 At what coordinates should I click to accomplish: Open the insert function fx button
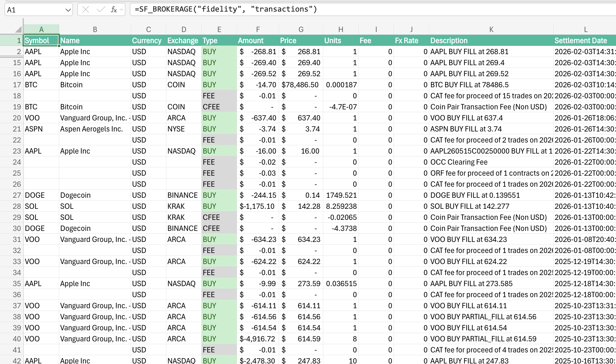tap(114, 10)
